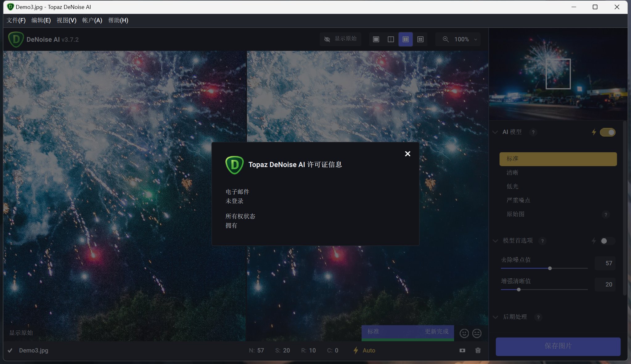Click the mask camera icon for Demo3.jpg
This screenshot has width=631, height=364.
462,350
